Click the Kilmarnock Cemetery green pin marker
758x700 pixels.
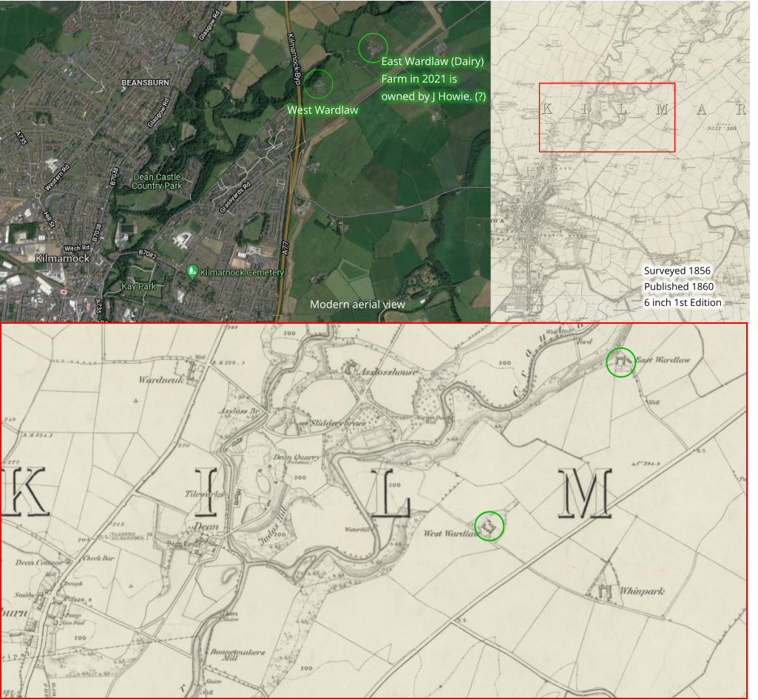(192, 272)
